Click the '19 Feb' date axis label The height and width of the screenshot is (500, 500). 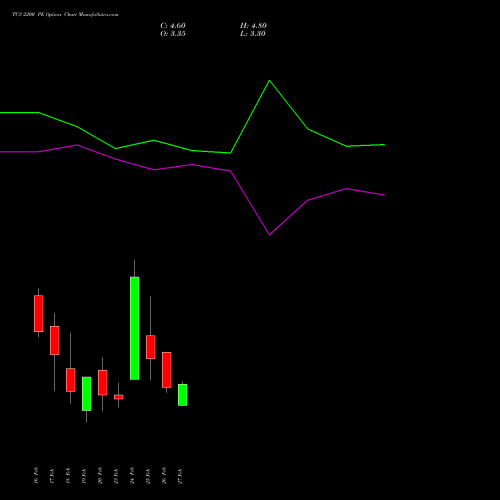pos(84,476)
